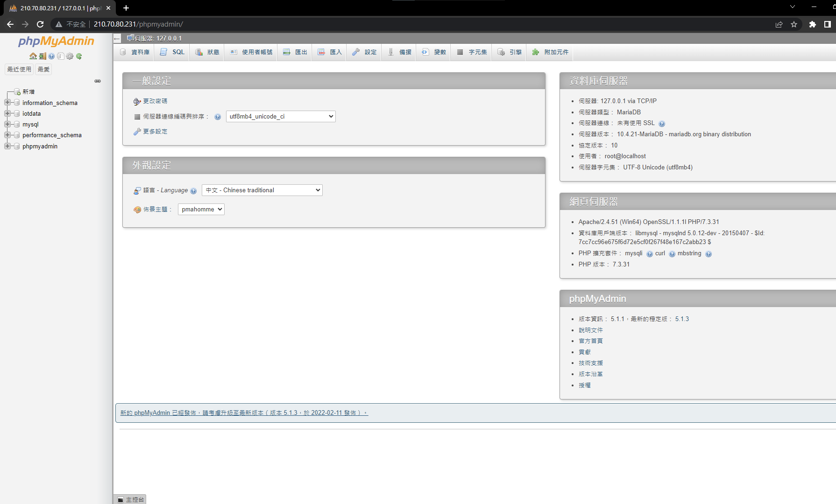836x504 pixels.
Task: Open browser extensions puzzle icon
Action: [x=813, y=24]
